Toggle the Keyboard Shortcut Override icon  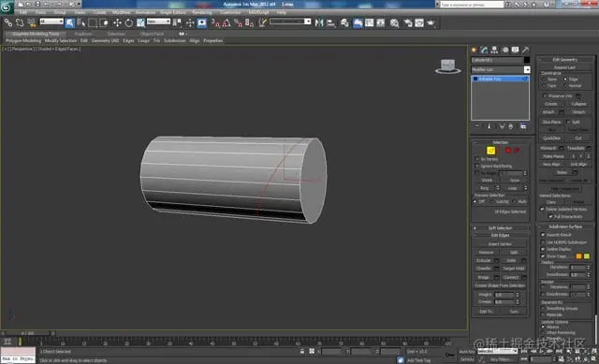pyautogui.click(x=202, y=23)
